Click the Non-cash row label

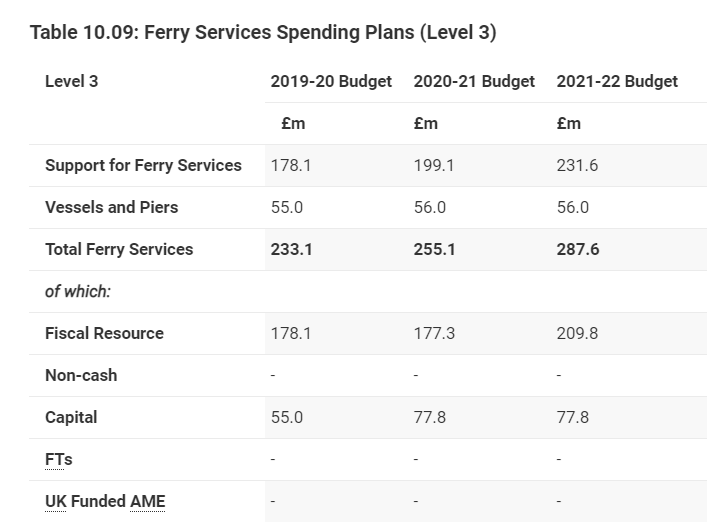coord(81,375)
